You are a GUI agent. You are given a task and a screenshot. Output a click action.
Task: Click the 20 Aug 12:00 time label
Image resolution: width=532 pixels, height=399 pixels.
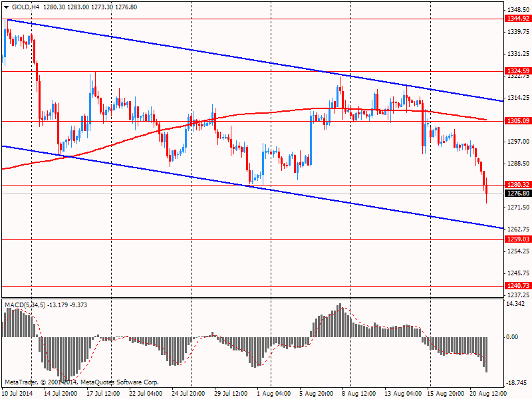click(x=489, y=394)
